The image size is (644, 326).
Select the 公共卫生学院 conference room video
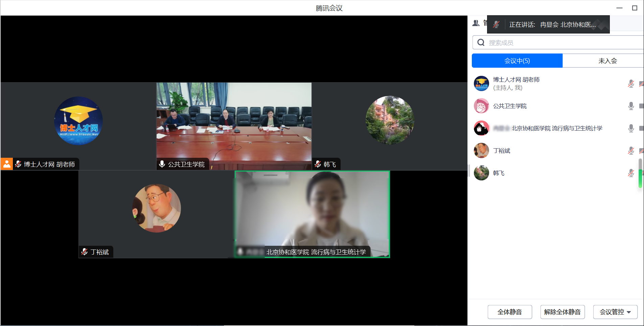(x=234, y=126)
